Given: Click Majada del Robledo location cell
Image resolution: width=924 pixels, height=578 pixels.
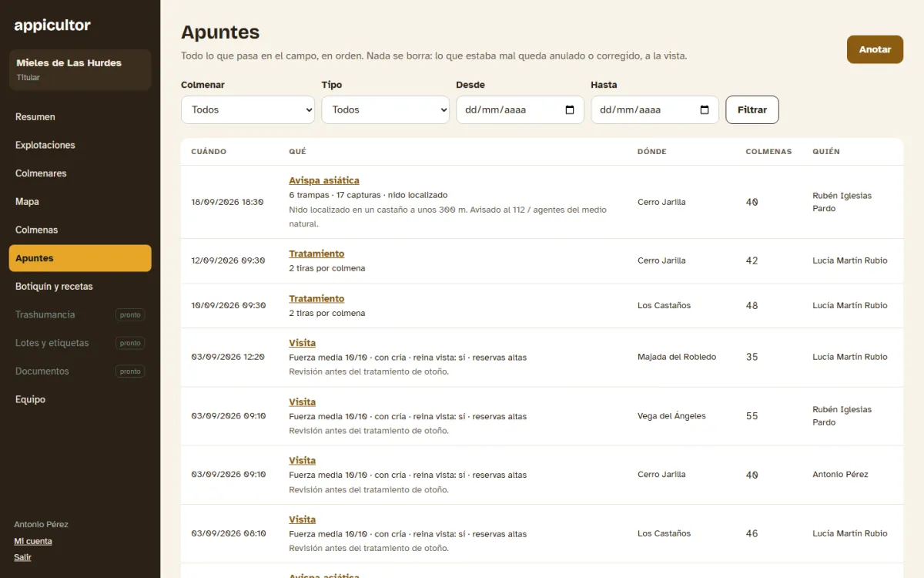Looking at the screenshot, I should pyautogui.click(x=677, y=357).
